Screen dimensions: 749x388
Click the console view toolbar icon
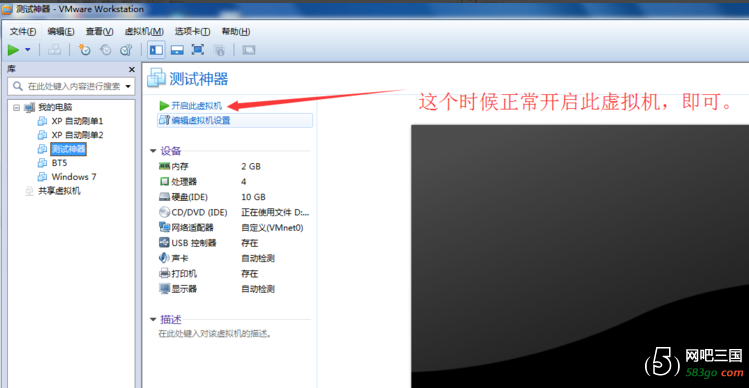(249, 50)
